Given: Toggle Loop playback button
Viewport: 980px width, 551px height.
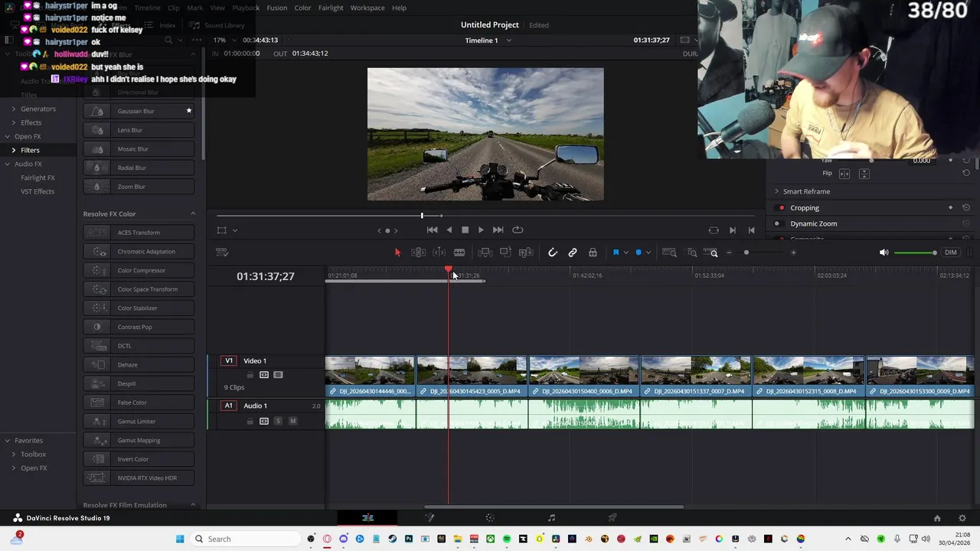Looking at the screenshot, I should (518, 230).
